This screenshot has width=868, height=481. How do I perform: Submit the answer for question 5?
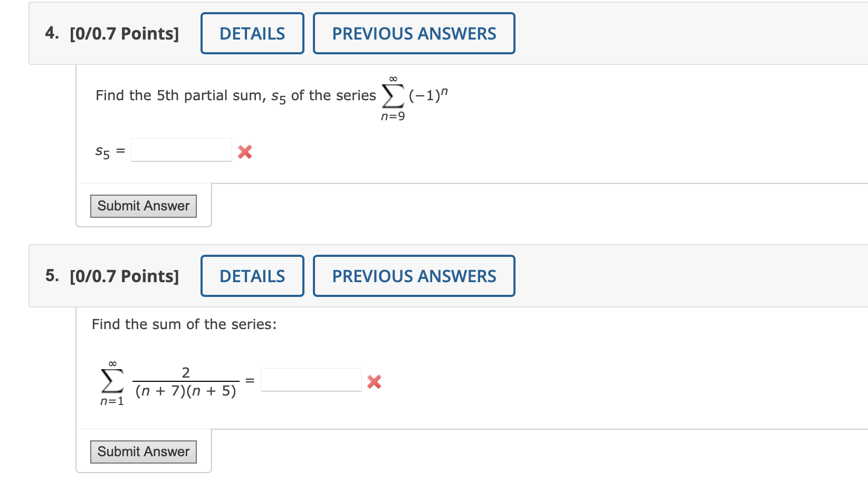[x=142, y=451]
